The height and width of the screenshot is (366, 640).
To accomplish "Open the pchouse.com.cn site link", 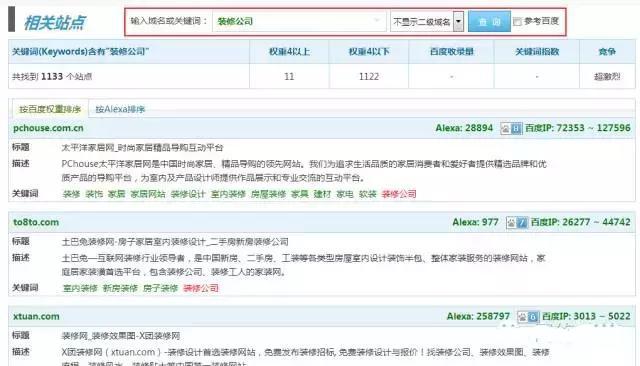I will pyautogui.click(x=48, y=128).
